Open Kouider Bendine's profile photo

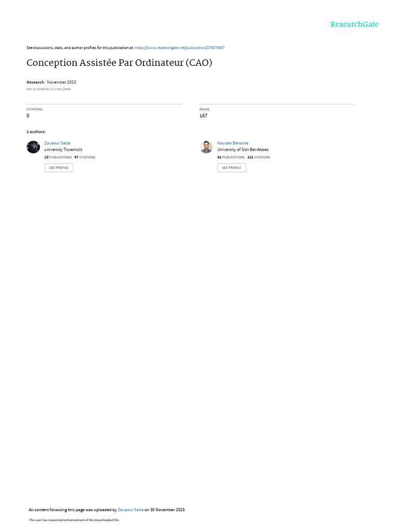coord(206,147)
